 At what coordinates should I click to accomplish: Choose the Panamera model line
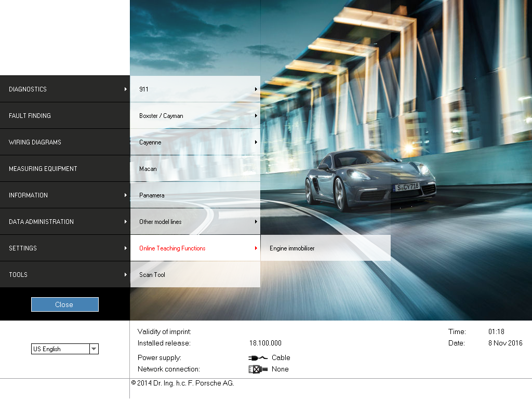[195, 195]
